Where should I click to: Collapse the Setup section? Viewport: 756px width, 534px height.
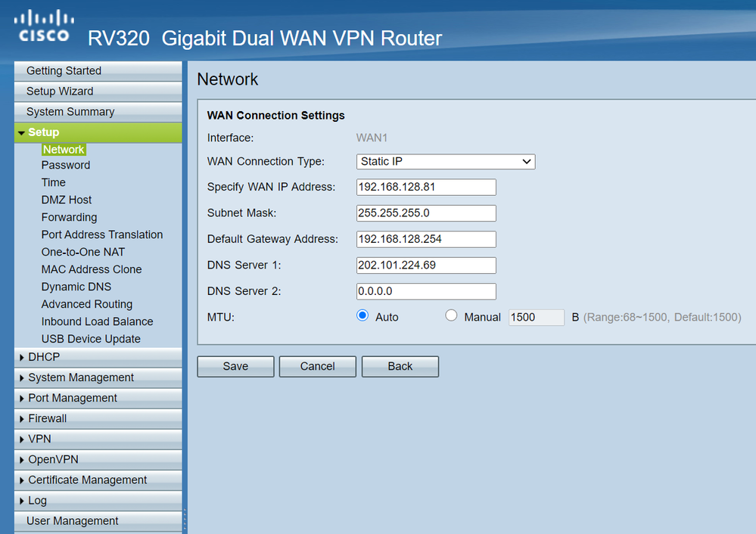coord(98,132)
